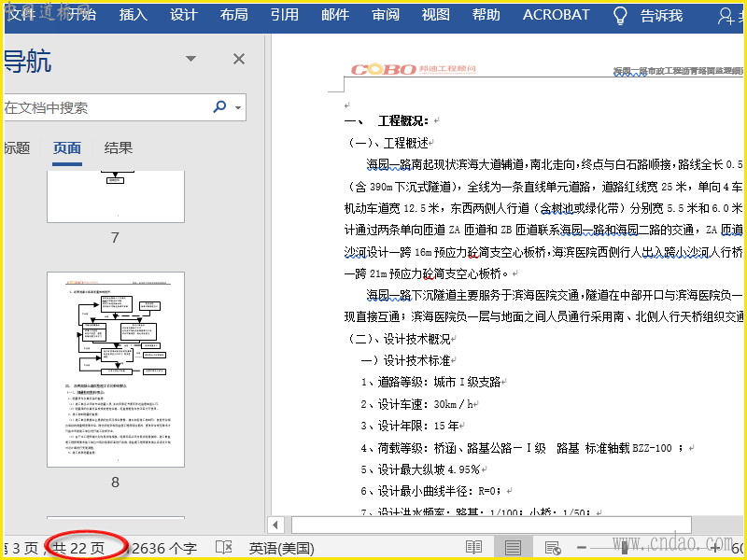Click the zoom in plus button
747x560 pixels.
click(715, 548)
